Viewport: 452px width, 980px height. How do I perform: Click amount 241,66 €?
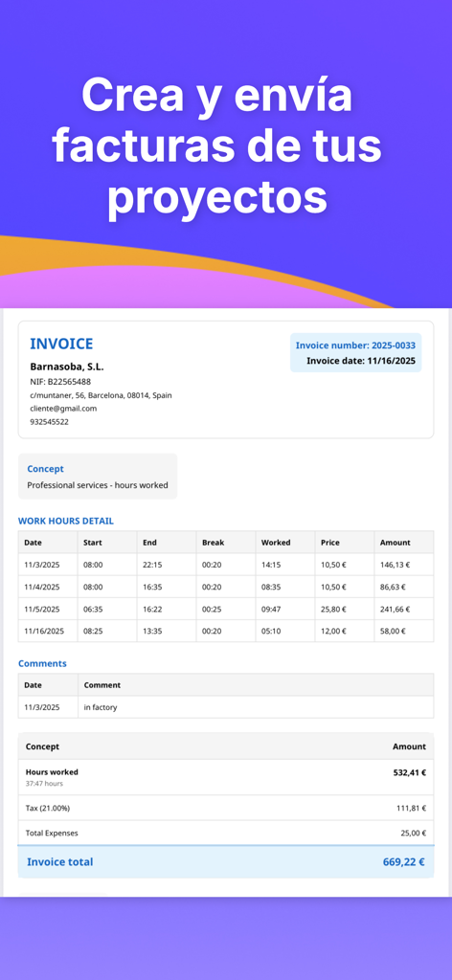pos(395,610)
